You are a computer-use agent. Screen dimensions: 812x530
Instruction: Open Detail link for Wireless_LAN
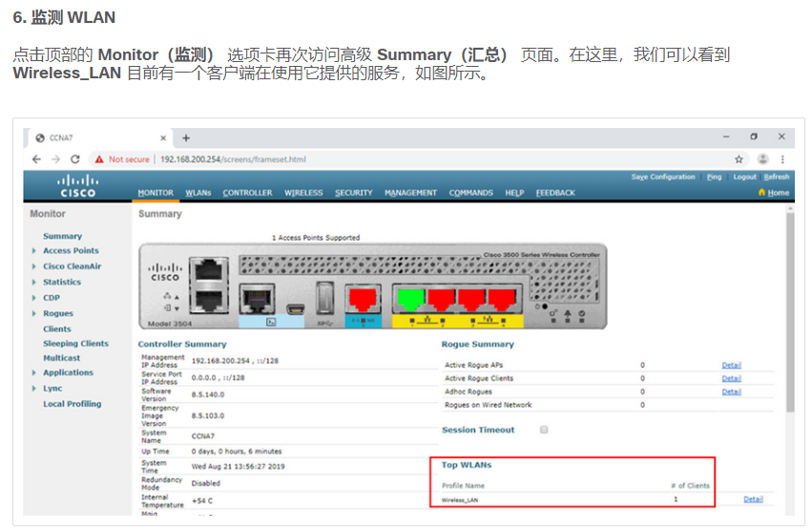(x=753, y=499)
